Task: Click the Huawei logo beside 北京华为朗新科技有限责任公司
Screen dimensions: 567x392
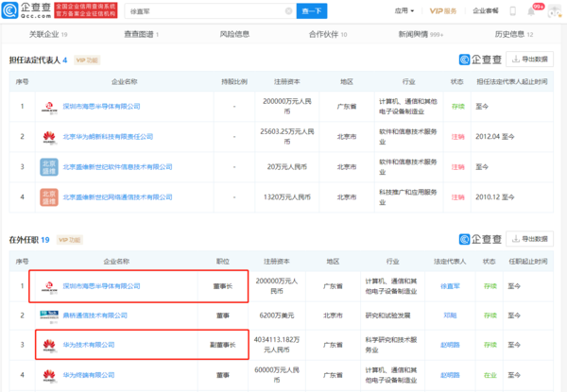Action: [x=49, y=137]
